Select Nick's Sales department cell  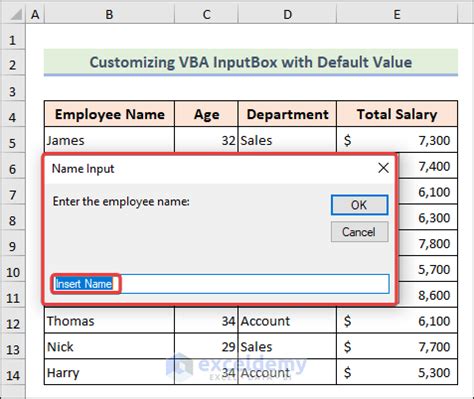[x=287, y=347]
